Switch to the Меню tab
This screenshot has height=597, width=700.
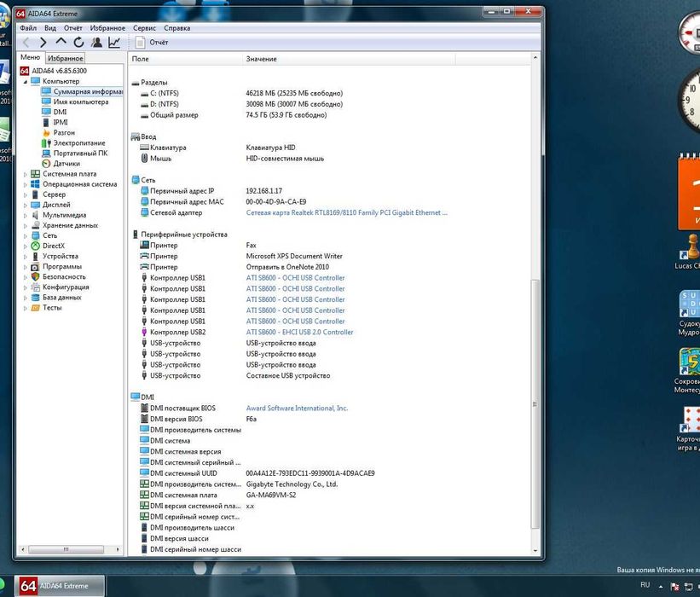click(x=31, y=58)
